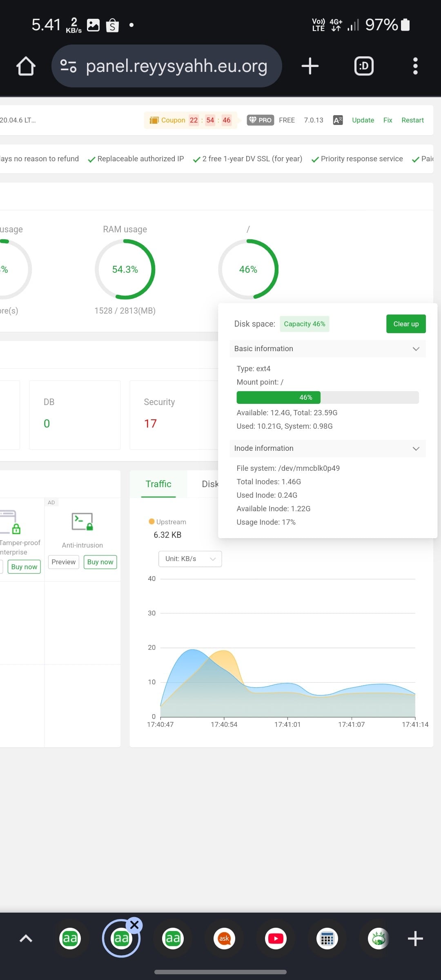Viewport: 441px width, 980px height.
Task: Click the language translate icon
Action: (338, 120)
